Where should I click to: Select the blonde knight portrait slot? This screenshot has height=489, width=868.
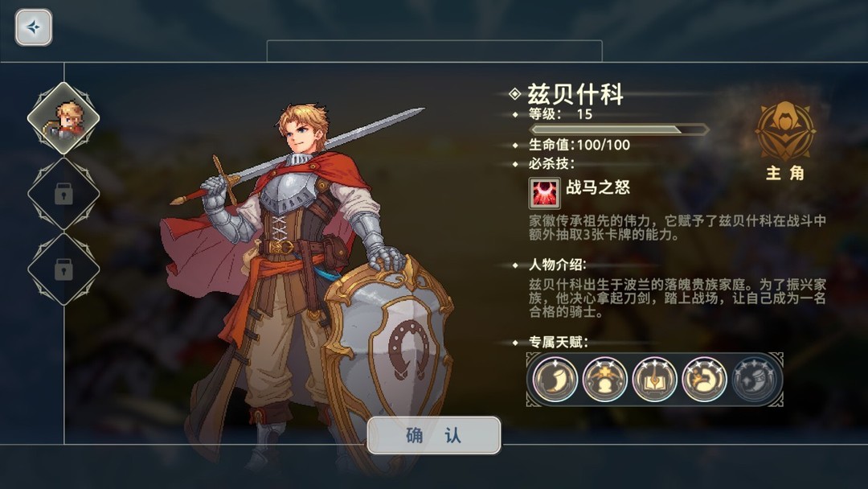point(63,118)
